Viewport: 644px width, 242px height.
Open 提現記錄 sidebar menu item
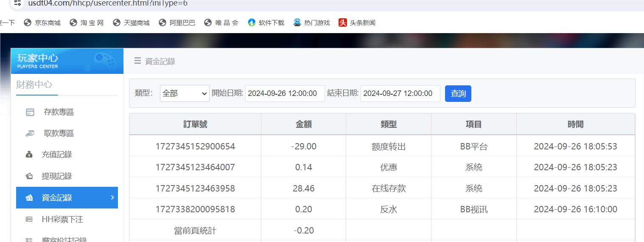(57, 176)
